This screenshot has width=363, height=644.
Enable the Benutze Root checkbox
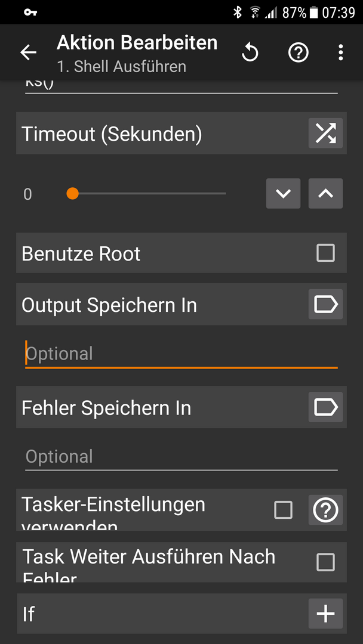pyautogui.click(x=325, y=253)
